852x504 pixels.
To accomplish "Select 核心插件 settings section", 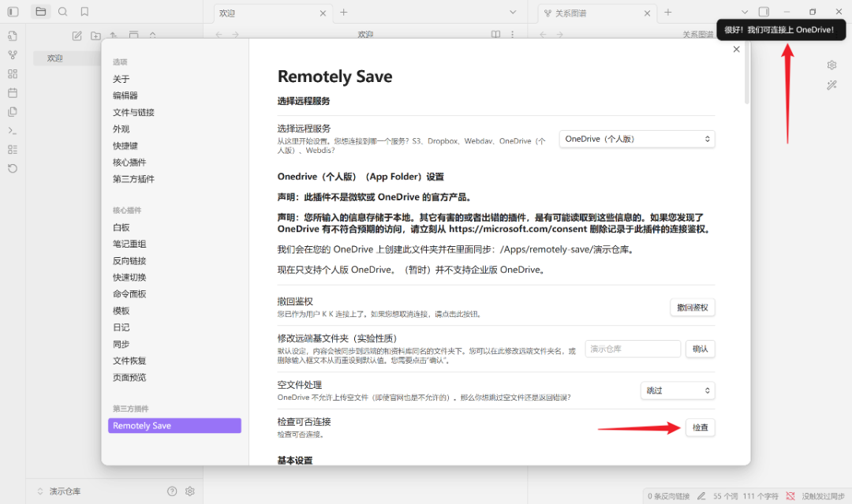I will click(129, 162).
